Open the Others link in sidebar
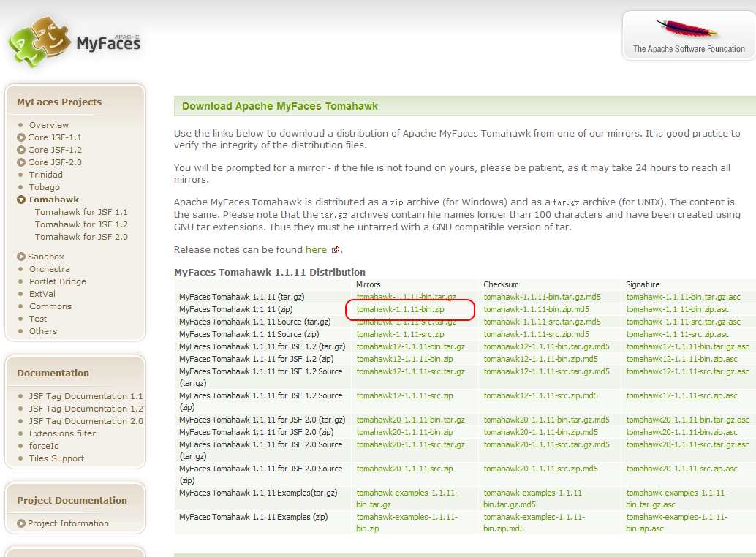756x557 pixels. coord(43,332)
